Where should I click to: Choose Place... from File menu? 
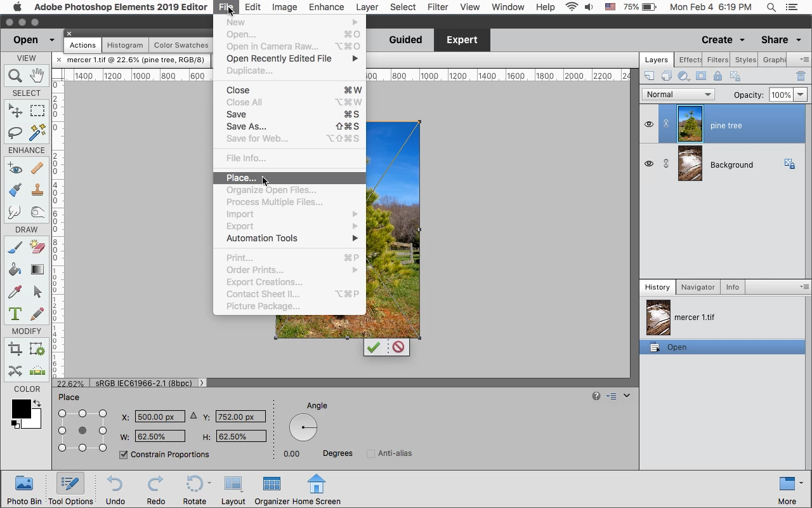tap(289, 178)
